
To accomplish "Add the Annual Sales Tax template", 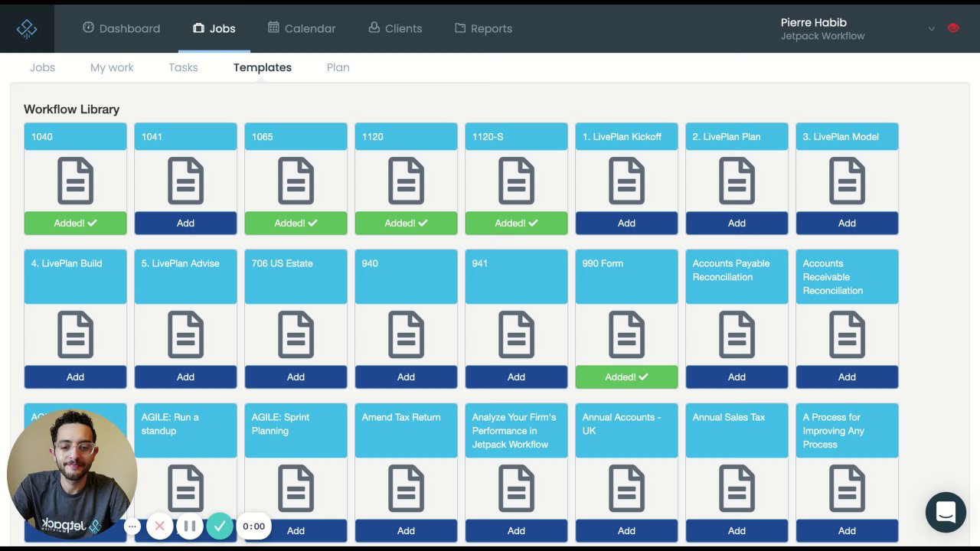I will pos(737,530).
